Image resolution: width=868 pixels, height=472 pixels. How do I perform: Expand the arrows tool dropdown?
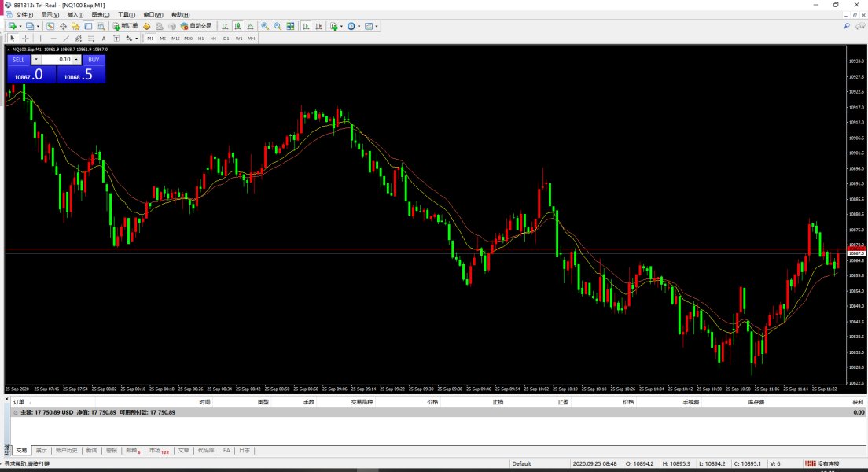[137, 39]
